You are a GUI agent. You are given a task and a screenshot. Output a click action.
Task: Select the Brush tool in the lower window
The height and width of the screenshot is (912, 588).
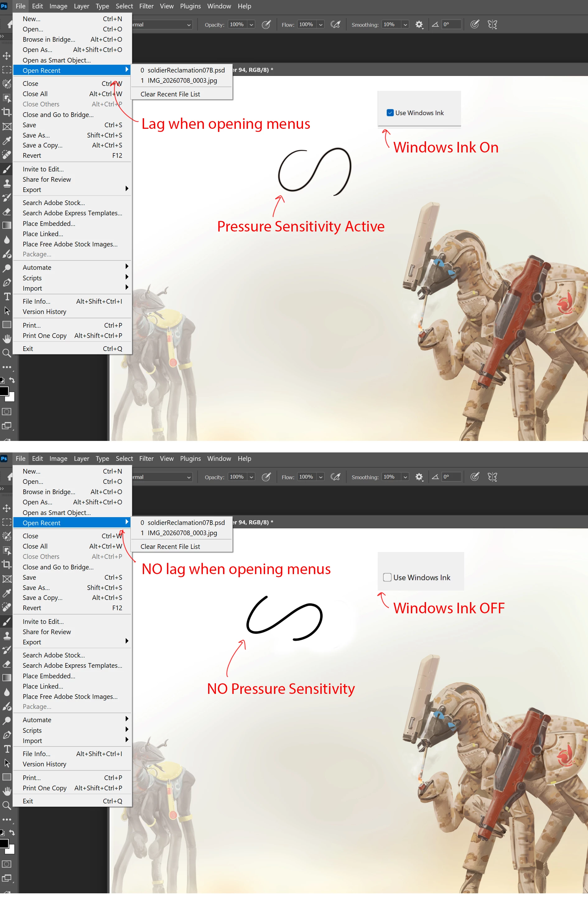click(x=7, y=621)
